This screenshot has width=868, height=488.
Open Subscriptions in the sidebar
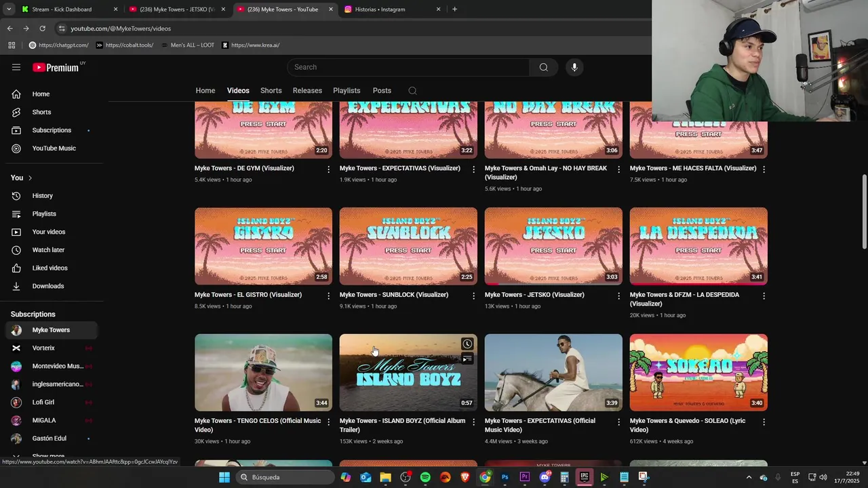coord(52,130)
